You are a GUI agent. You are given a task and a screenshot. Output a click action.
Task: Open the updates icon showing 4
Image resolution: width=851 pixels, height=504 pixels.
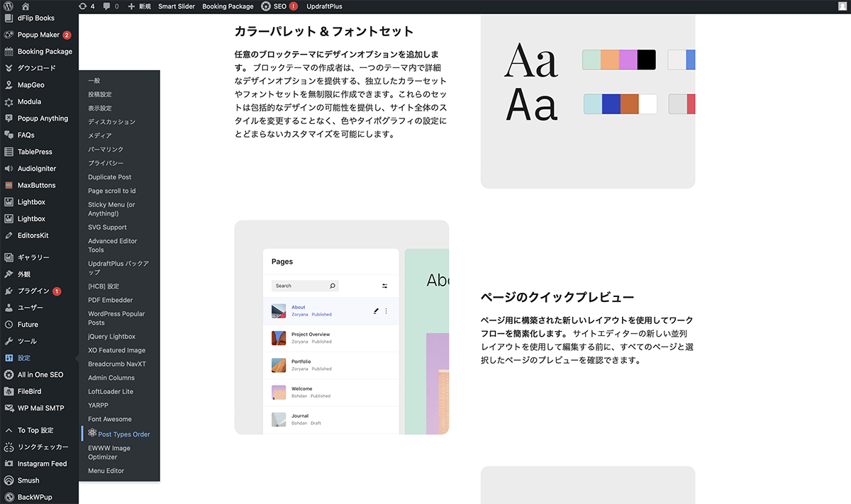[87, 6]
